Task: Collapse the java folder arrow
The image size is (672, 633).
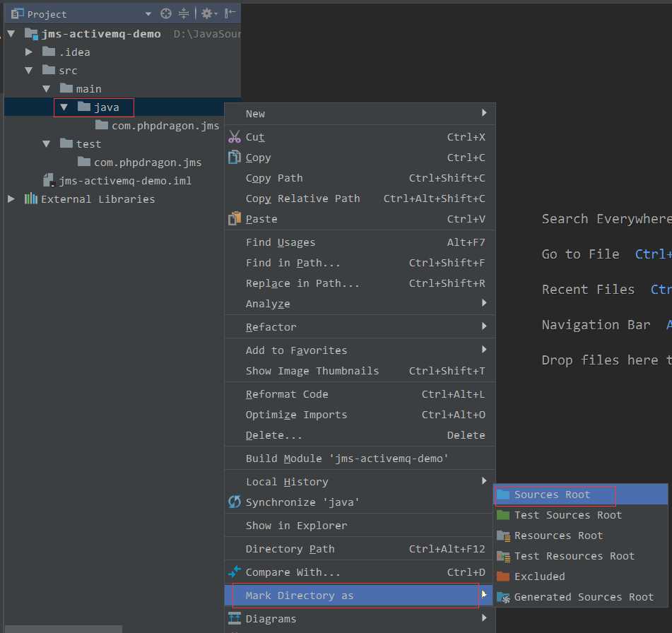Action: 64,107
